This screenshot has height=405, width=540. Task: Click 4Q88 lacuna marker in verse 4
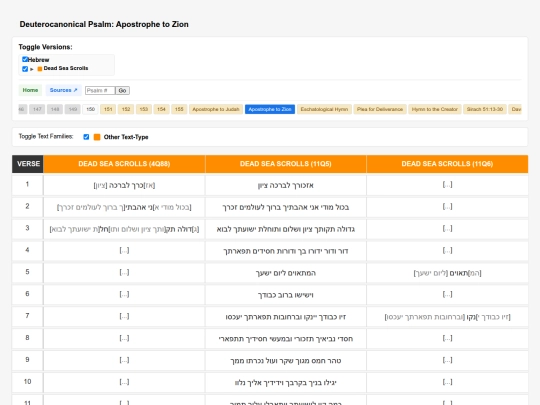click(124, 251)
